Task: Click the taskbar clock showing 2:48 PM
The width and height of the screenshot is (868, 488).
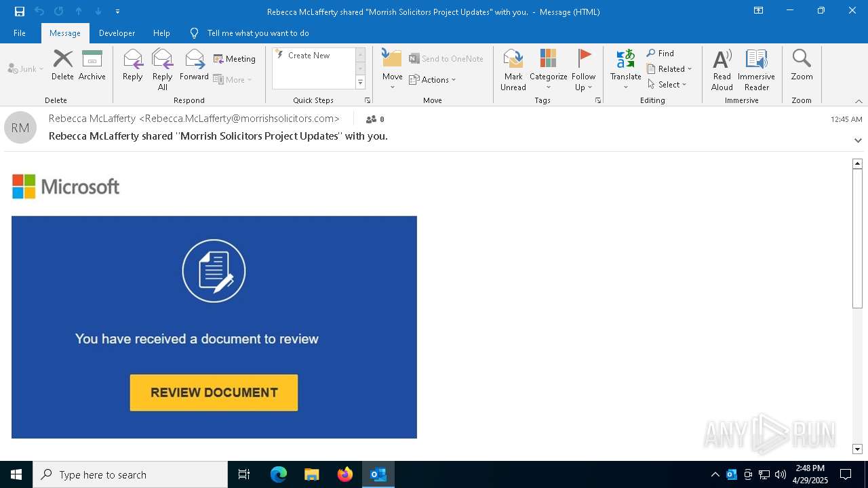Action: pos(810,474)
